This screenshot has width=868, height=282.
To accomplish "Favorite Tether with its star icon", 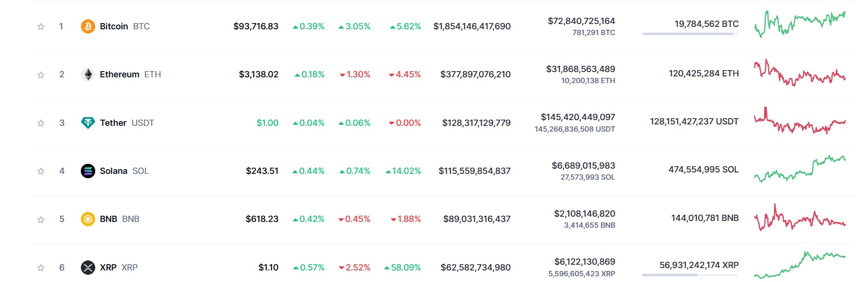I will coord(41,123).
